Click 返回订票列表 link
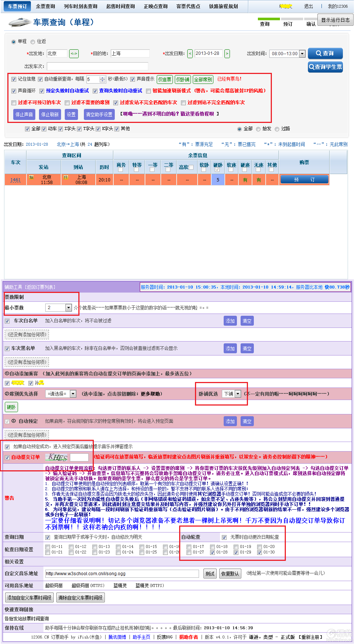This screenshot has width=355, height=644. coord(40,287)
